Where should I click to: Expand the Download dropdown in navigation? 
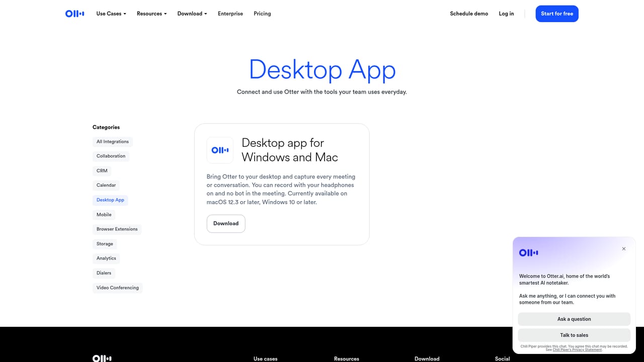(192, 14)
